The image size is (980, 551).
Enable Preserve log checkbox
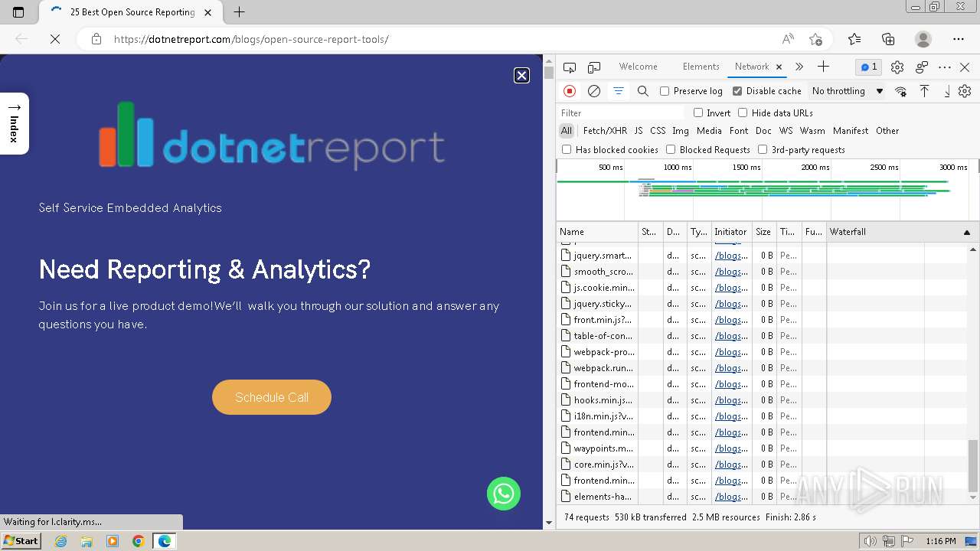click(x=665, y=91)
